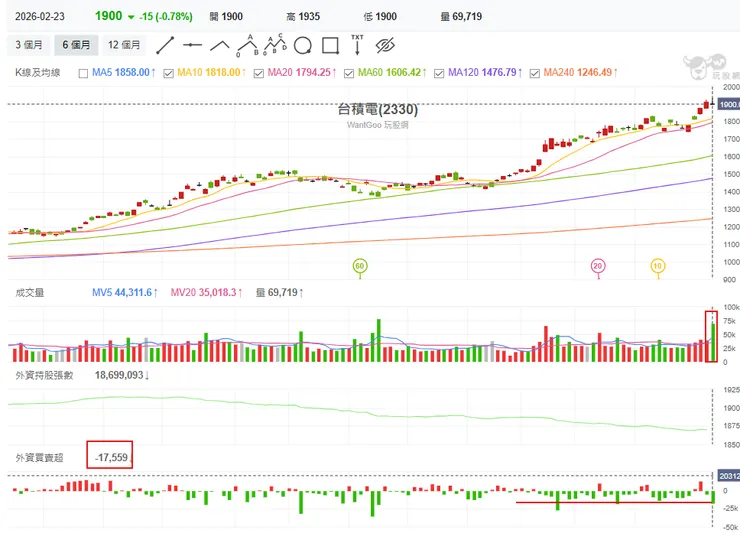This screenshot has width=740, height=534.
Task: Select the 0-A-B wave pattern tool
Action: pos(247,45)
